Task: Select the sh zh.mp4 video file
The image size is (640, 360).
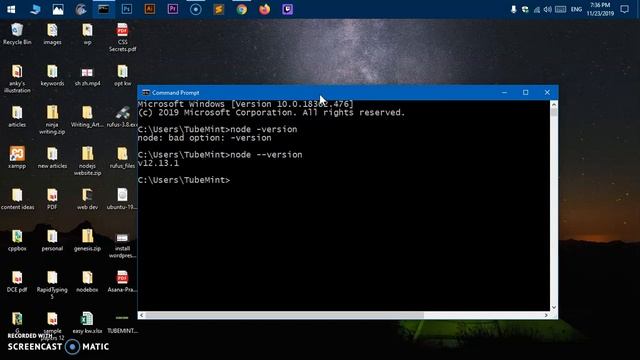Action: click(x=87, y=76)
